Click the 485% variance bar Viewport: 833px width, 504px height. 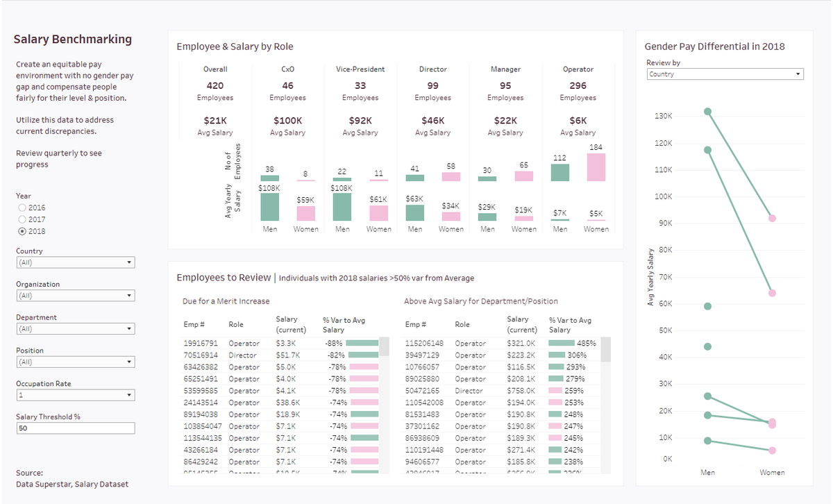pos(562,343)
